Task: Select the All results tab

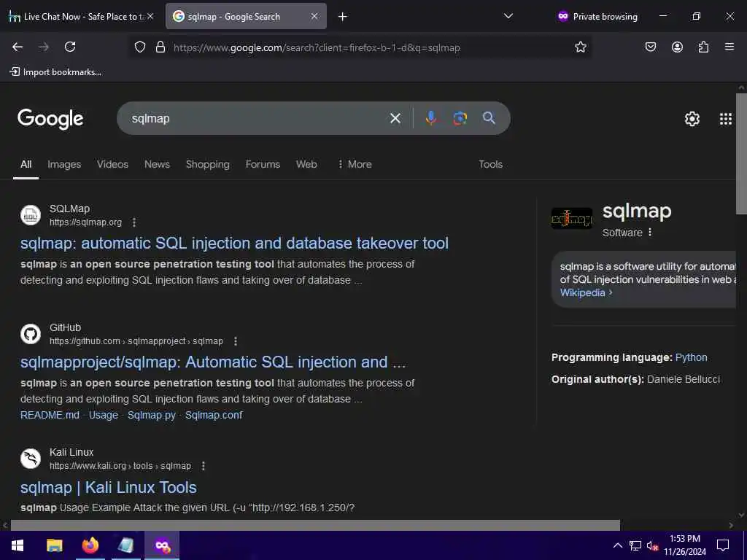Action: click(x=26, y=164)
